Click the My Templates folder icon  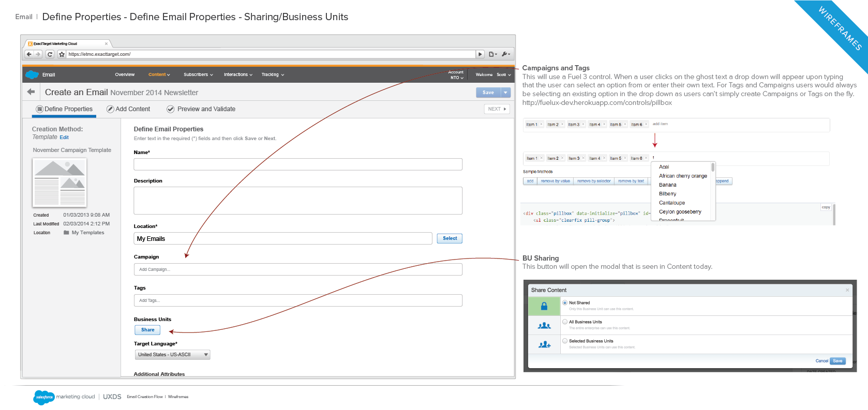pyautogui.click(x=66, y=233)
